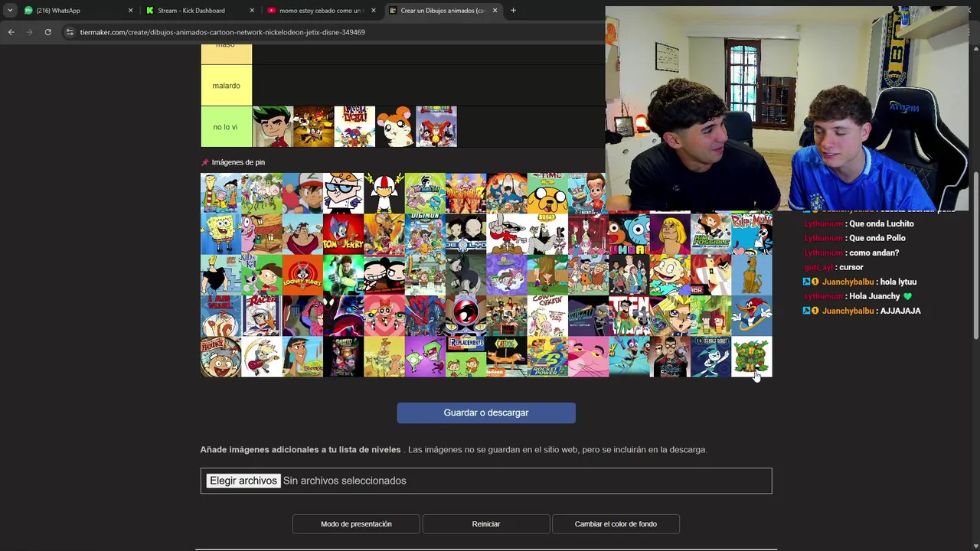This screenshot has width=980, height=551.
Task: Select the Rugrats Tommy thumbnail
Action: 670,275
